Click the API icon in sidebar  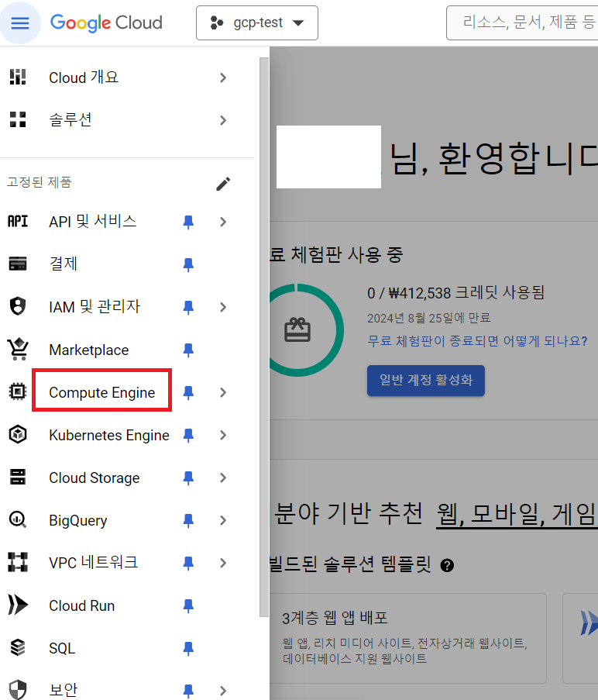[18, 221]
